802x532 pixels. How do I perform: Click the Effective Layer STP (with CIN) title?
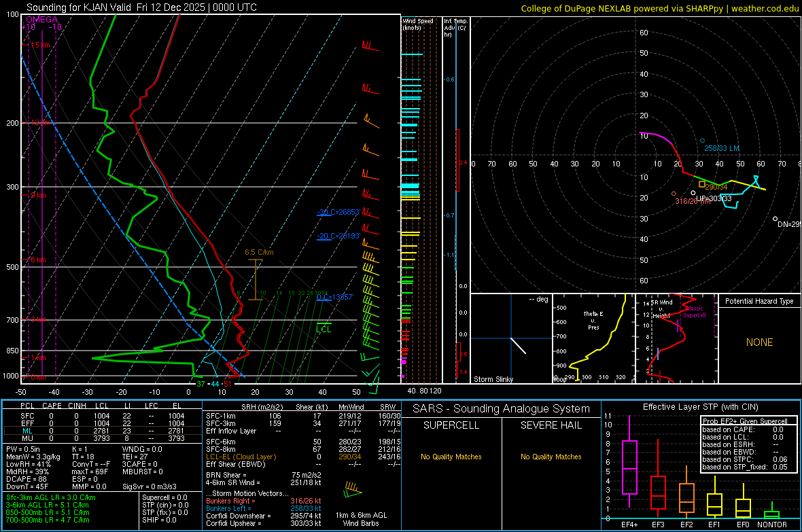[x=700, y=407]
